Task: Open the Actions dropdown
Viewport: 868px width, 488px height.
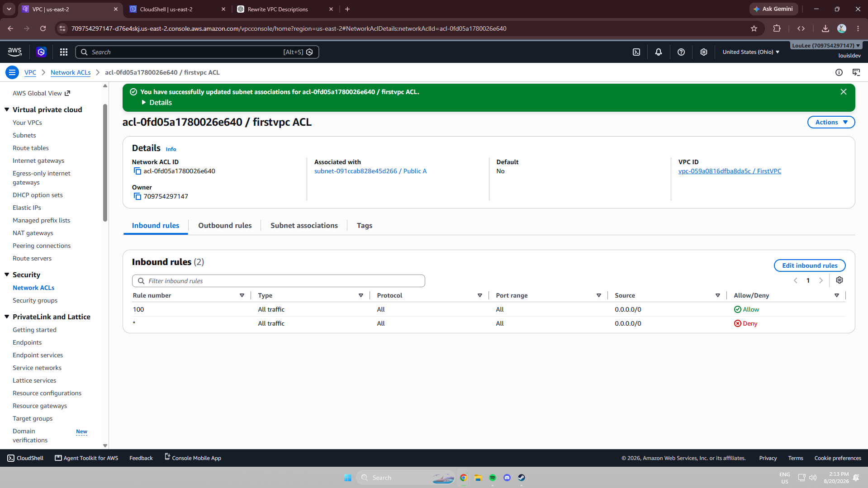Action: (831, 122)
